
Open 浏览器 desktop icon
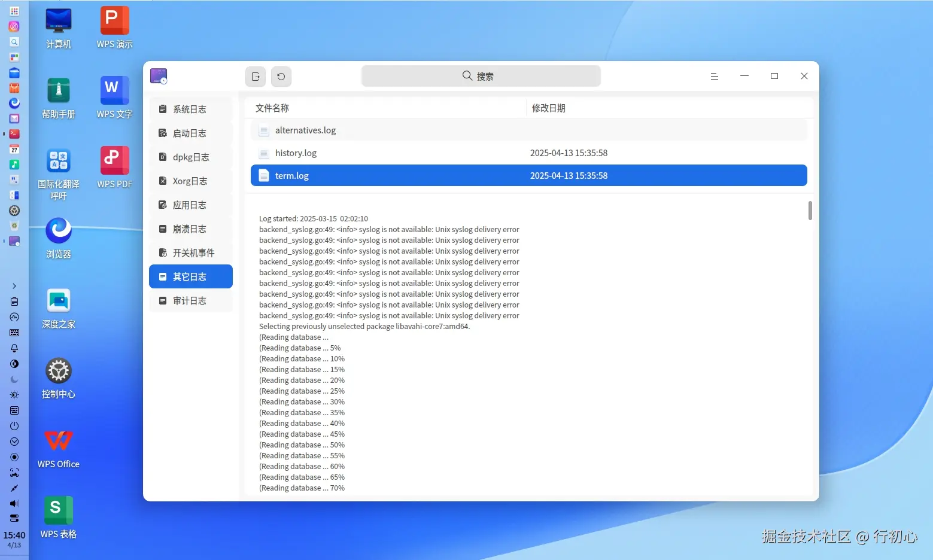point(59,238)
